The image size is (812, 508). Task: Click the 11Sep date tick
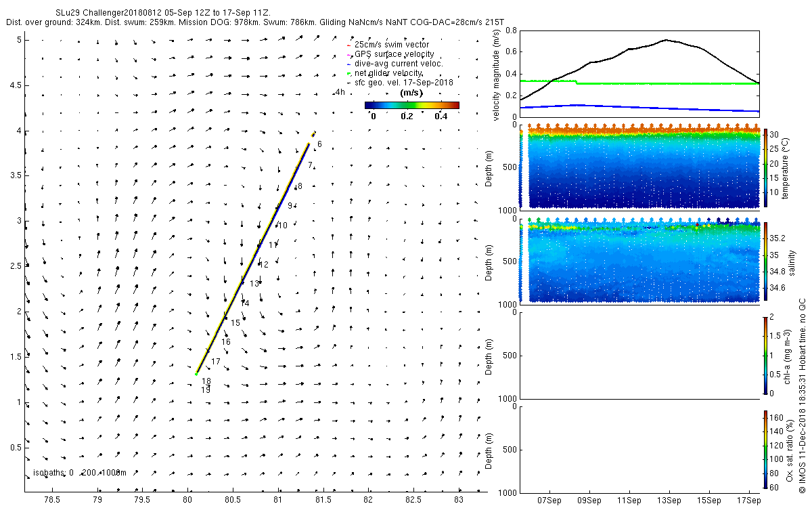629,501
